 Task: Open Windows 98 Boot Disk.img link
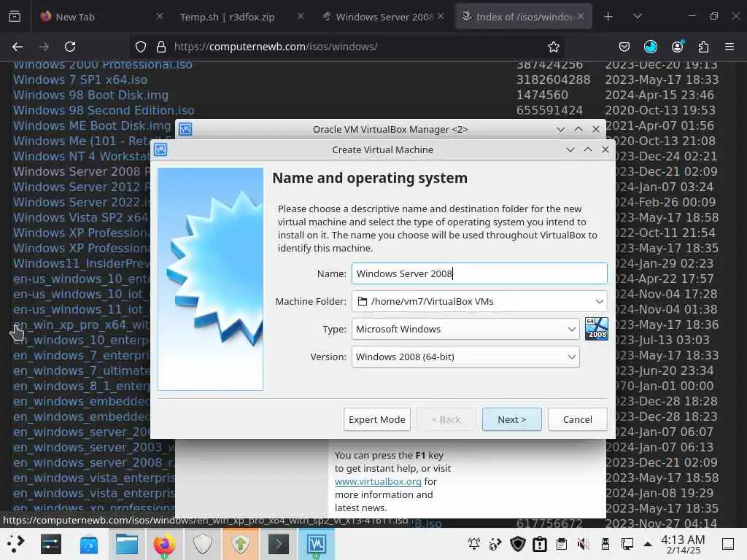(90, 95)
